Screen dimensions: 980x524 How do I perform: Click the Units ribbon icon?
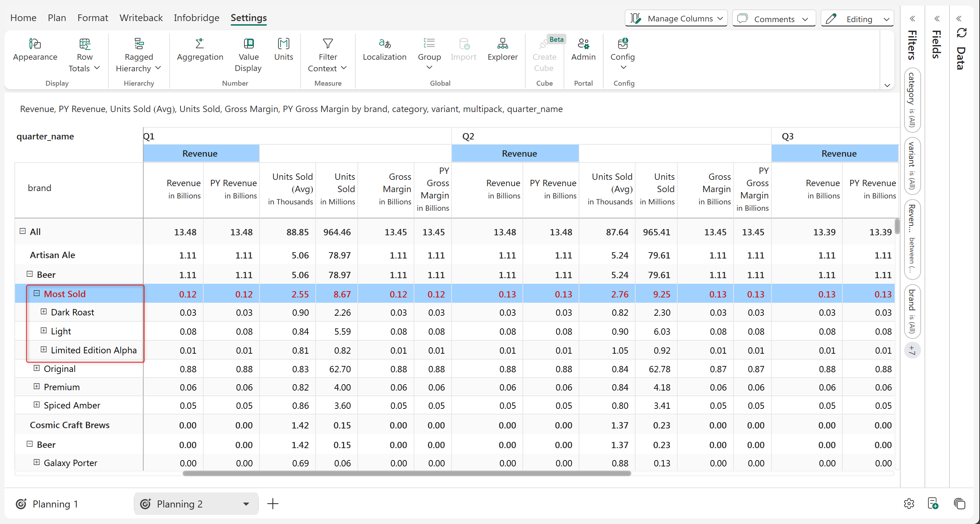(283, 44)
